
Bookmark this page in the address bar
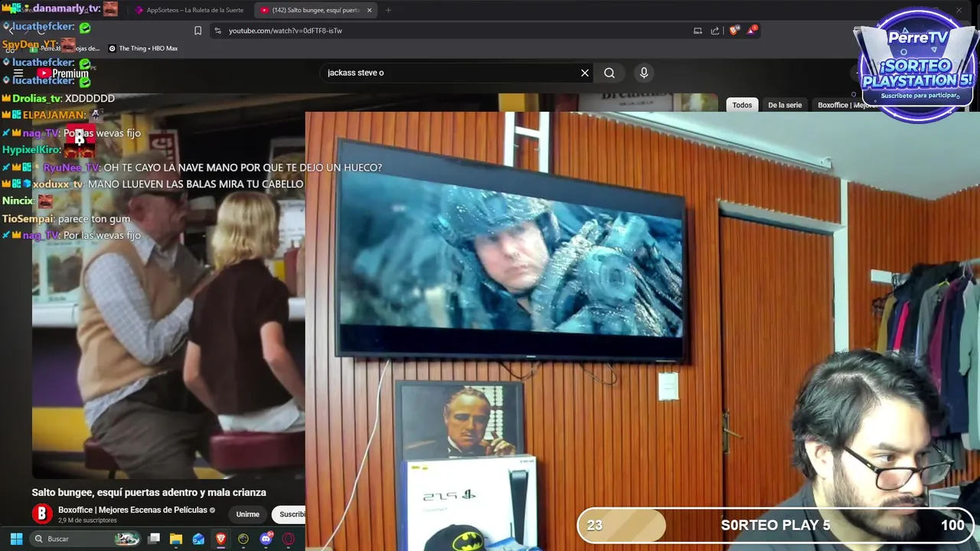coord(198,31)
